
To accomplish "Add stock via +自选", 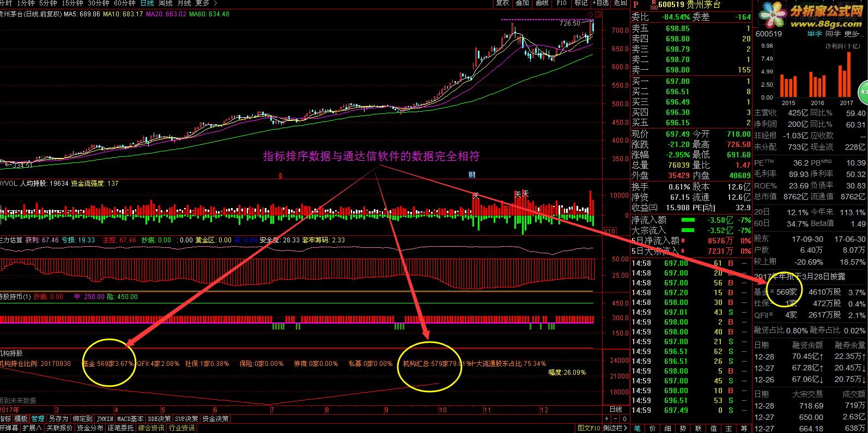I will [x=600, y=3].
